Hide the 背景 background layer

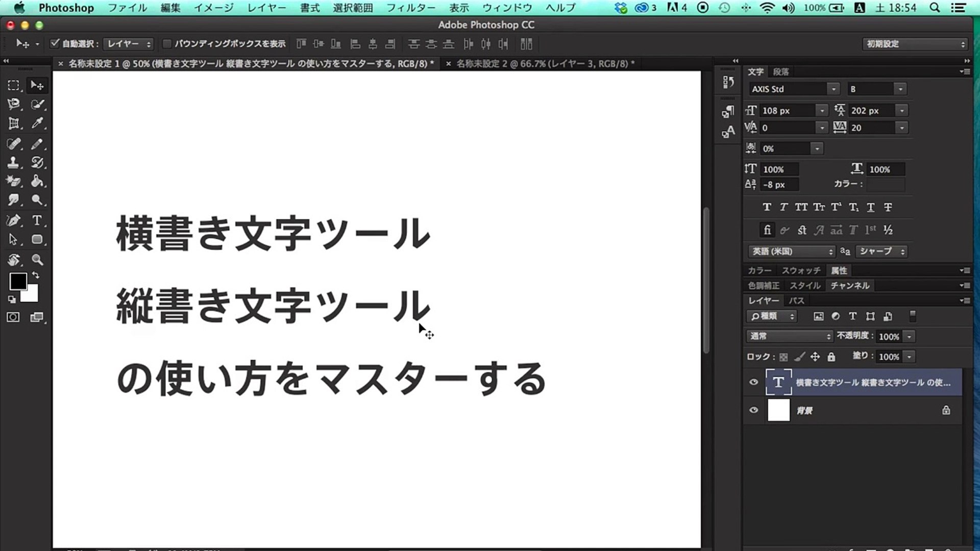753,410
